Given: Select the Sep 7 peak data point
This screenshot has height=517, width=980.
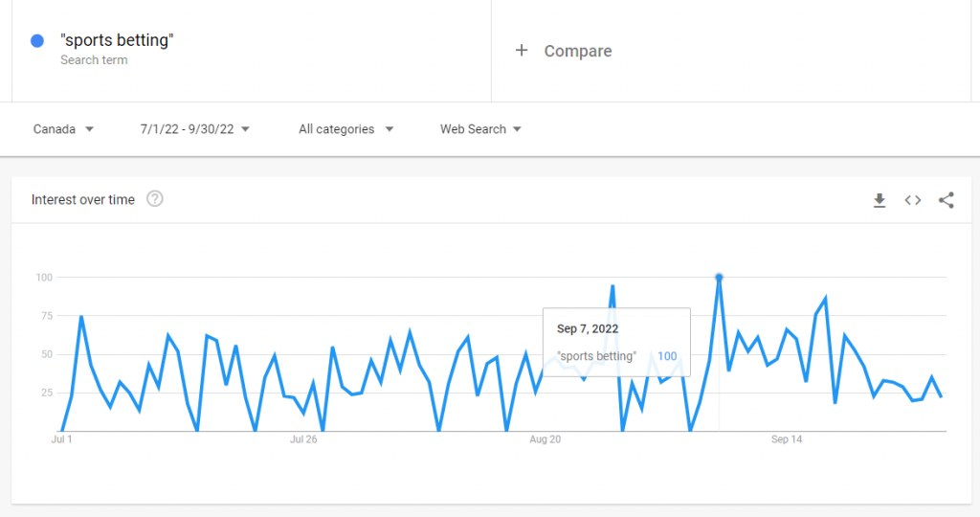Looking at the screenshot, I should (719, 277).
